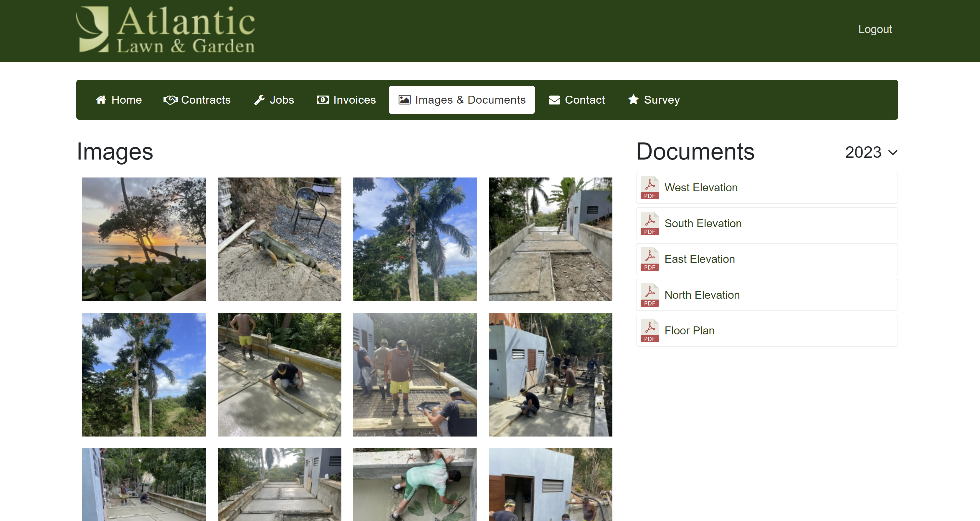980x521 pixels.
Task: Select the Contact menu item
Action: (577, 99)
